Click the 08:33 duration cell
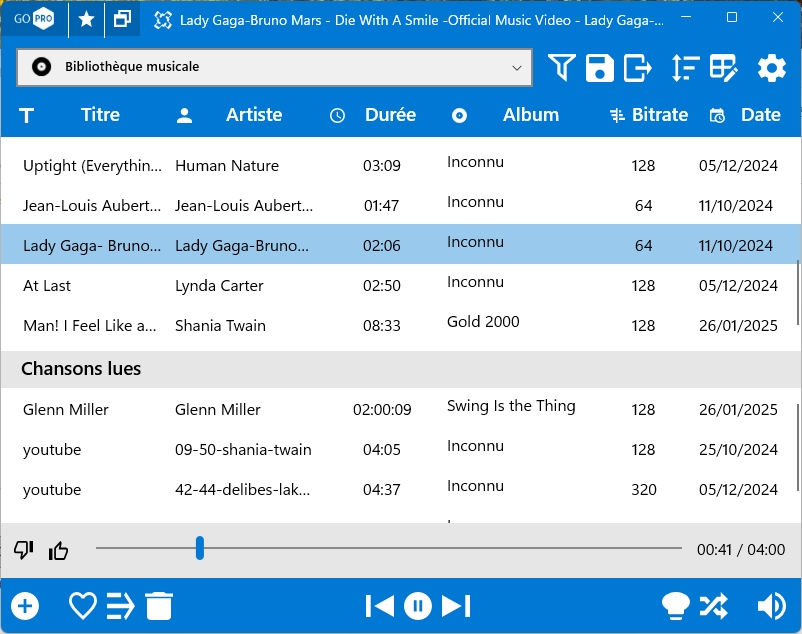802x634 pixels. click(x=382, y=326)
